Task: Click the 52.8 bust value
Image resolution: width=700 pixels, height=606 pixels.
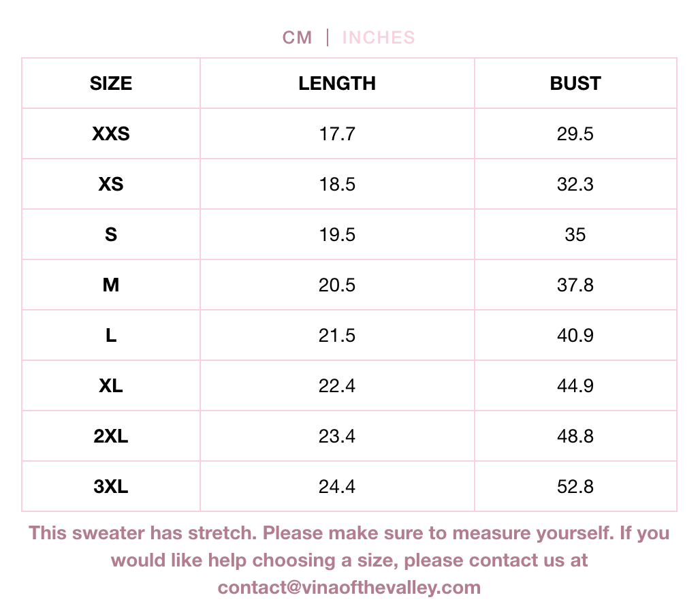Action: [x=575, y=487]
